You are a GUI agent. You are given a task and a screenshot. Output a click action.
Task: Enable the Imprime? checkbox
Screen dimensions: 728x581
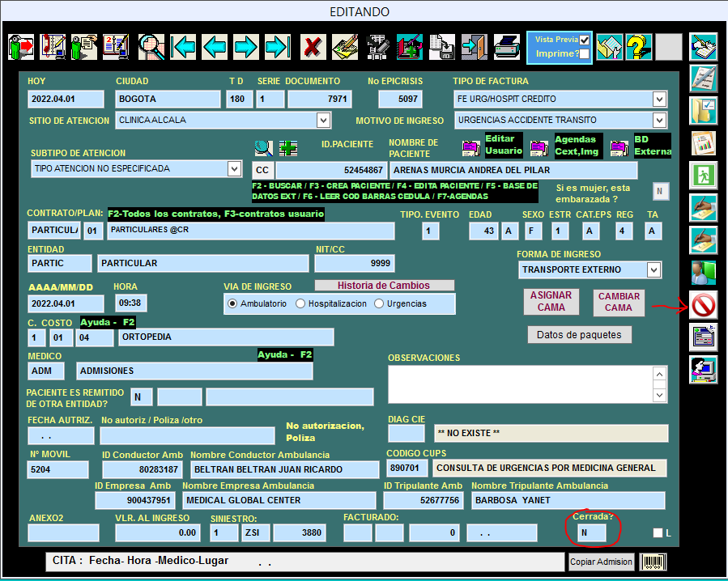pyautogui.click(x=584, y=54)
